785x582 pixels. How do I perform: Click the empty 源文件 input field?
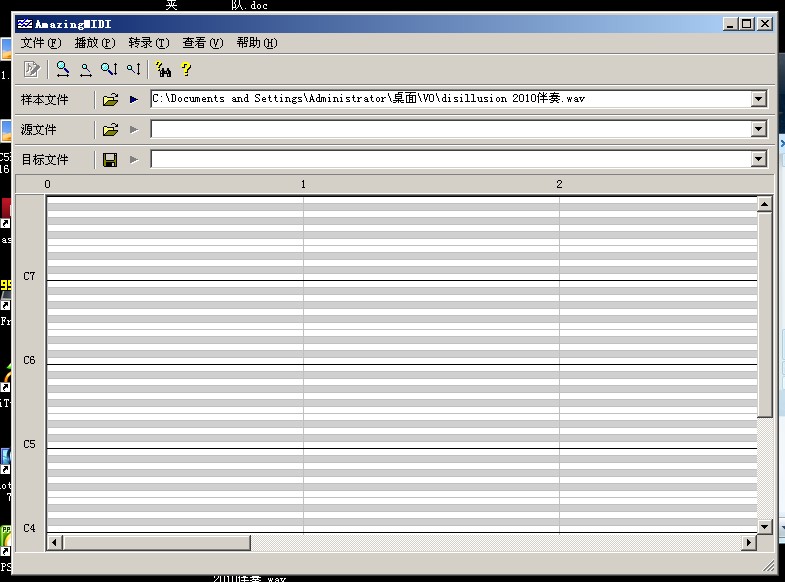pos(451,129)
